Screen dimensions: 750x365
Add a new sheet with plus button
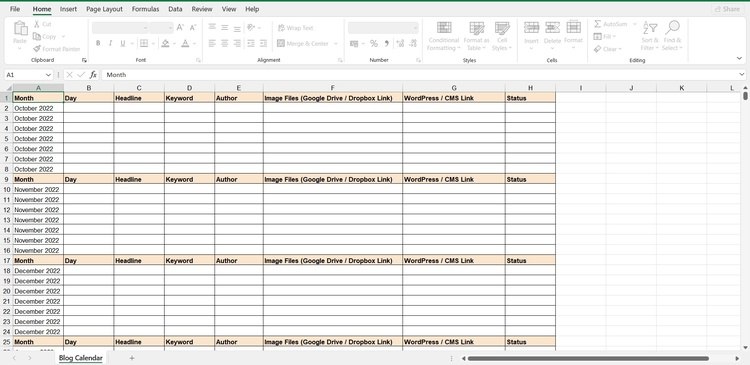coord(132,358)
